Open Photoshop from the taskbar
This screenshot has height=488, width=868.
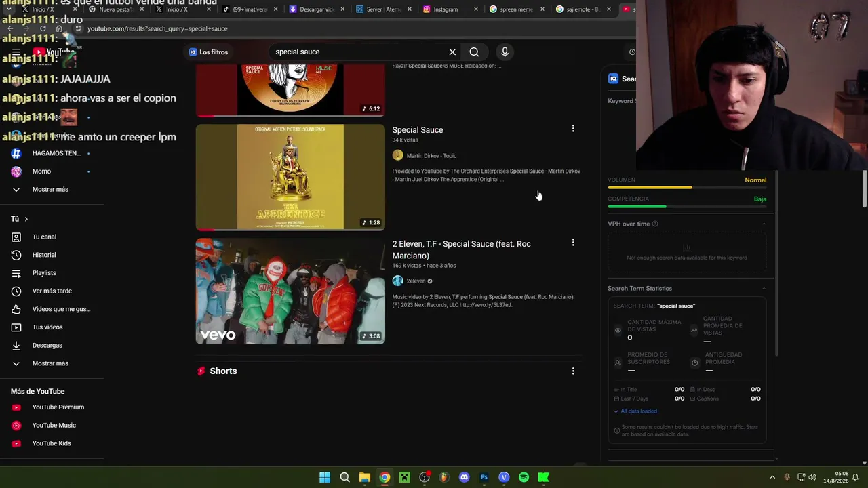tap(484, 477)
